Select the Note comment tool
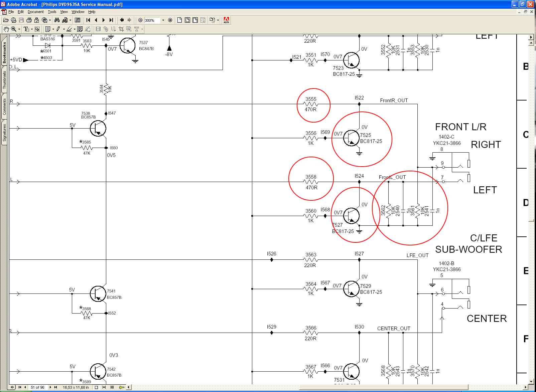Viewport: 536px width, 392px height. (48, 29)
